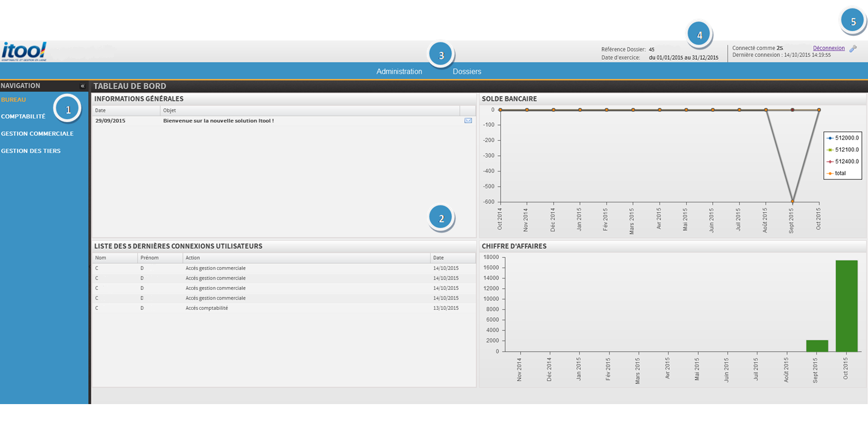Click the Déconnexion link

coord(829,48)
